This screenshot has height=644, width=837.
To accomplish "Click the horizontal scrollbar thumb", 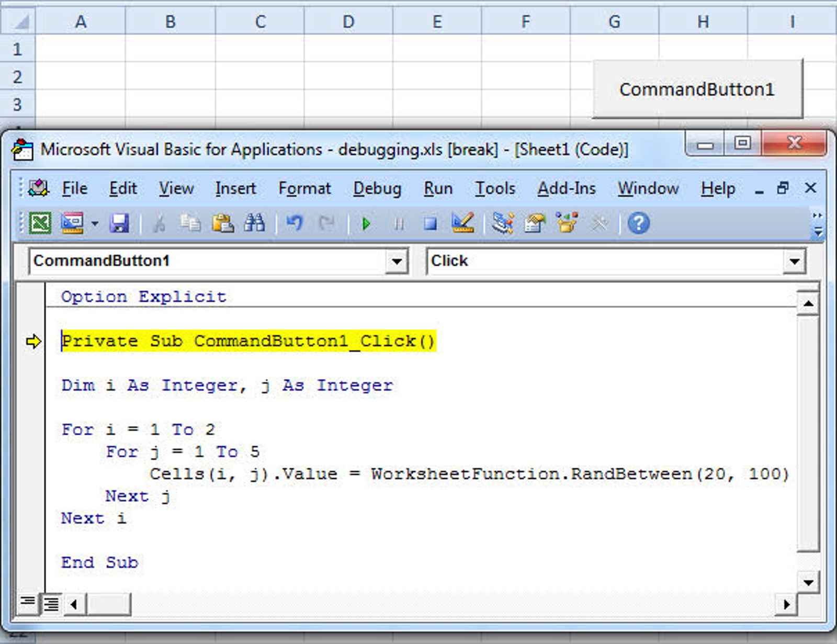I will click(x=108, y=604).
